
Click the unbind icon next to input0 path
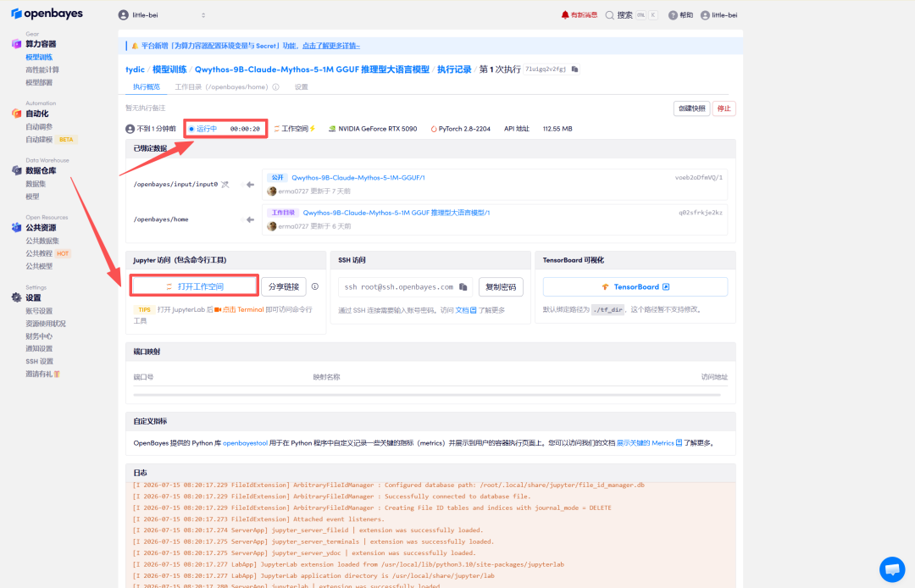coord(225,185)
